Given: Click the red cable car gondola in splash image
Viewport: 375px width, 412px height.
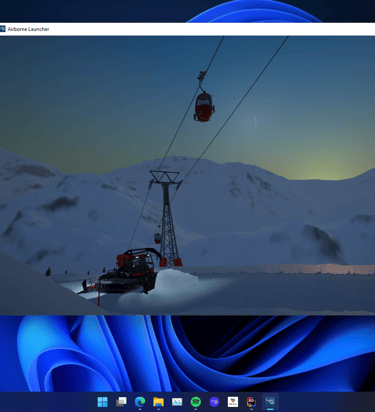Looking at the screenshot, I should pyautogui.click(x=204, y=107).
